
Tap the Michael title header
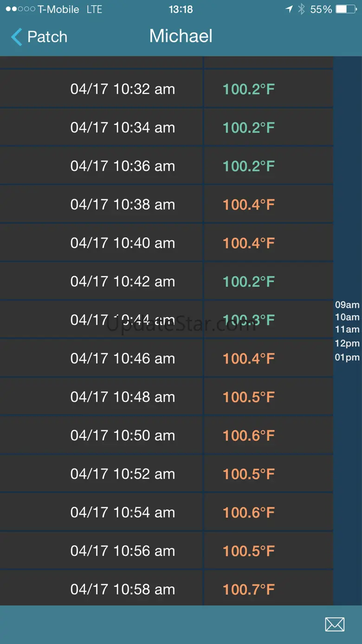(x=181, y=36)
